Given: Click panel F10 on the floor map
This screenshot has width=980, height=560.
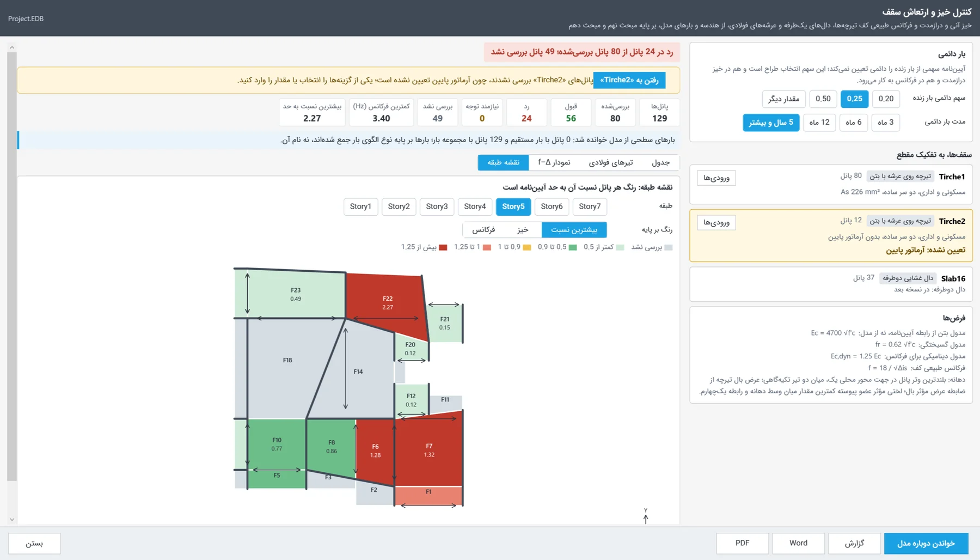Looking at the screenshot, I should (x=277, y=444).
